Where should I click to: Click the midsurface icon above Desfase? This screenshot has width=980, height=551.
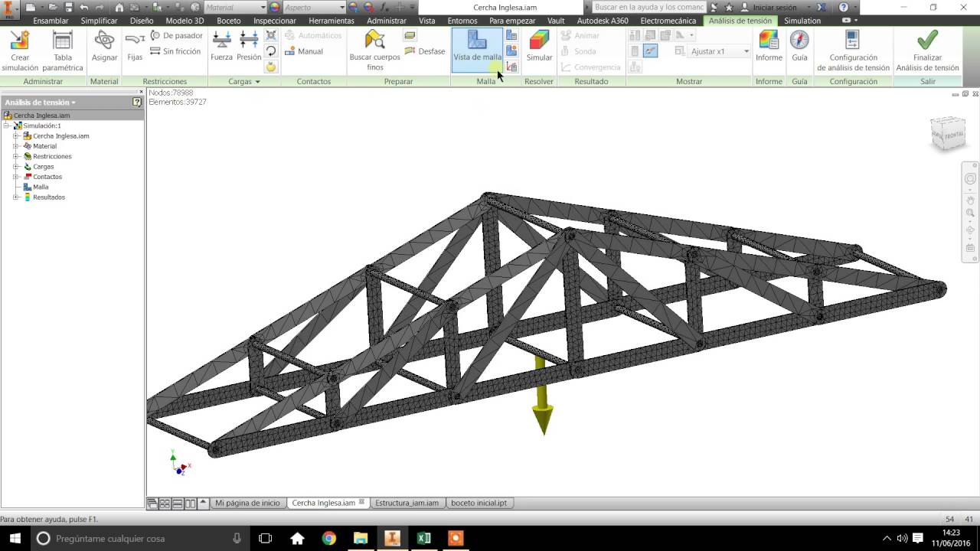[x=410, y=36]
